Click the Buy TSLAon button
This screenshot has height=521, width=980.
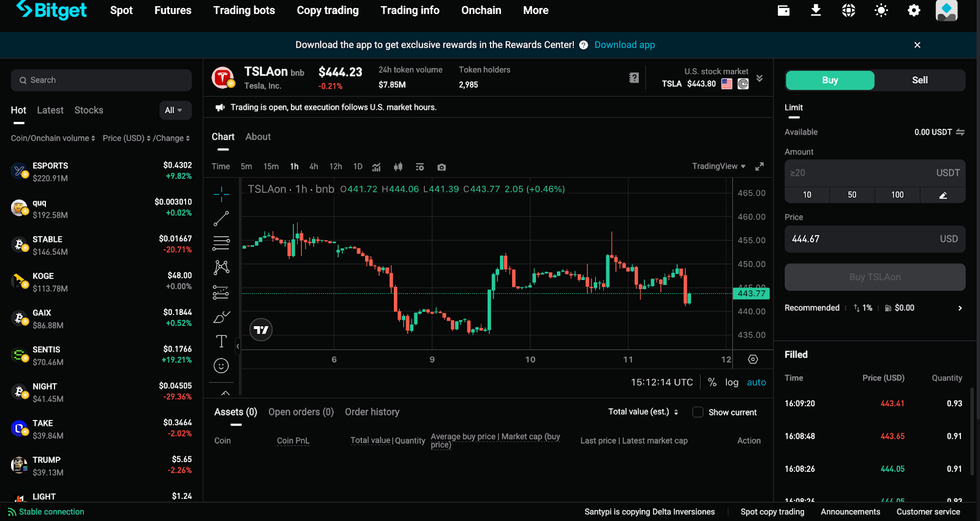[x=875, y=277]
